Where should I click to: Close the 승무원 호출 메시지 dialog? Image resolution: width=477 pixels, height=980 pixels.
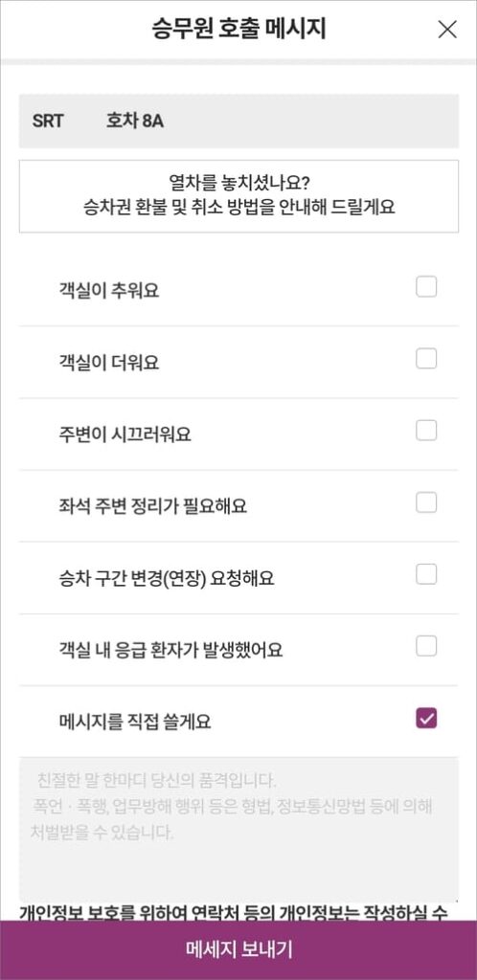[x=447, y=30]
